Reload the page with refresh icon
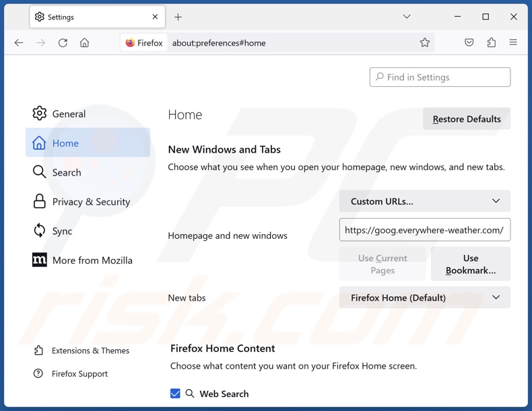532x411 pixels. point(63,42)
